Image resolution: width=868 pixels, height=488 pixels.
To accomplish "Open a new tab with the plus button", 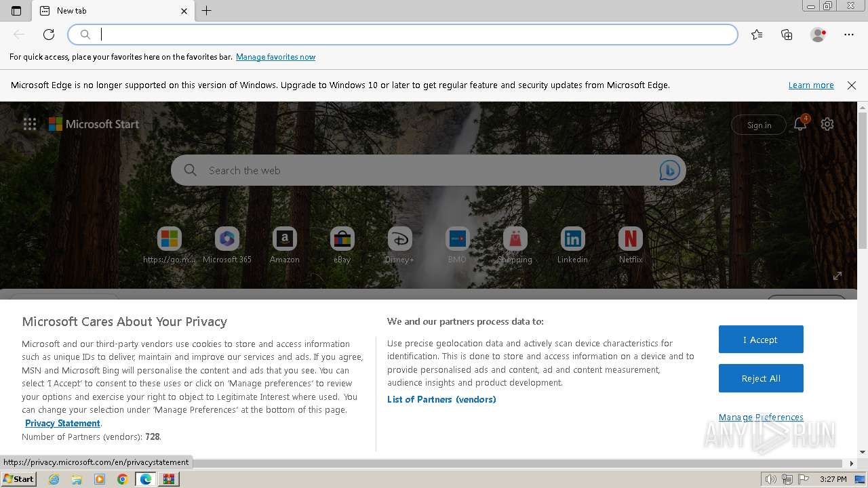I will [x=207, y=11].
